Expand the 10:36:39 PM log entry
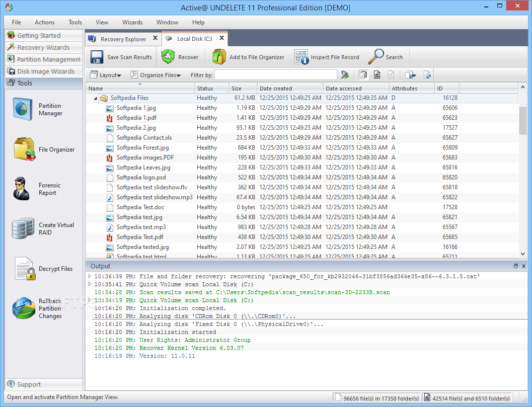The image size is (532, 407). [x=89, y=276]
